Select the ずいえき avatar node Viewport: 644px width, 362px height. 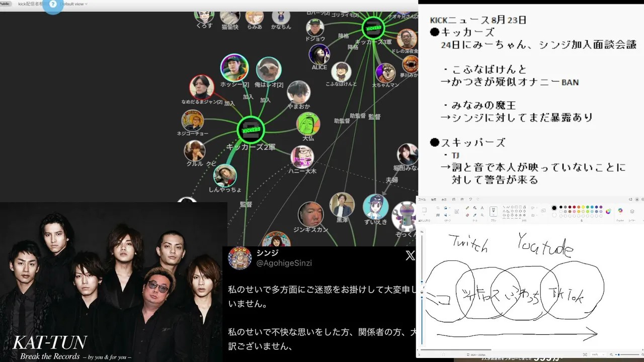click(x=375, y=207)
